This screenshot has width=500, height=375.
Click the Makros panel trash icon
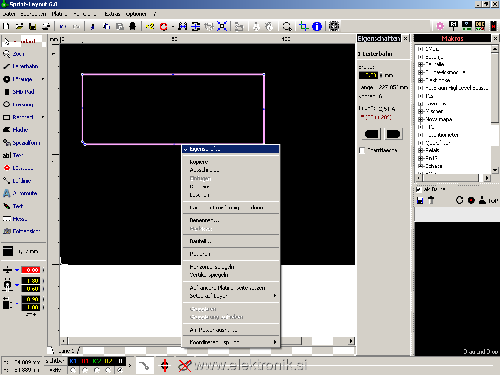pos(431,201)
